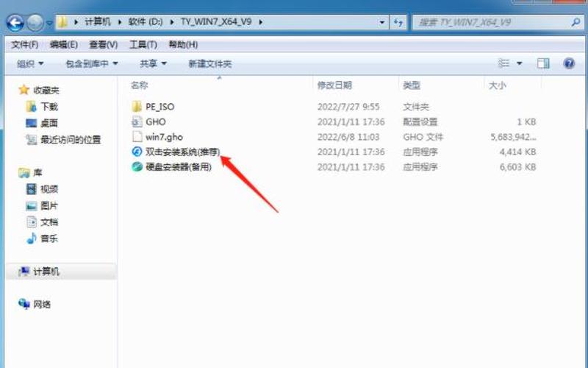Click the 音乐 music note icon

(32, 238)
